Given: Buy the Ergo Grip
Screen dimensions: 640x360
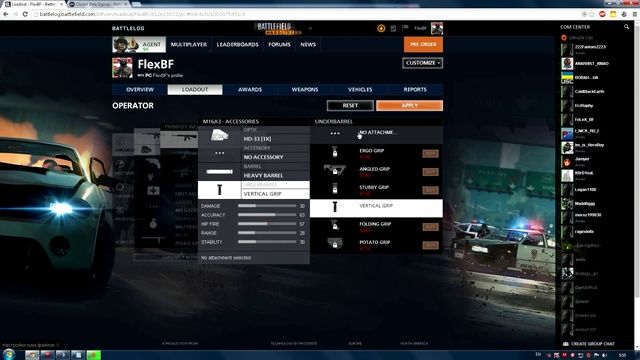Looking at the screenshot, I should click(x=430, y=153).
